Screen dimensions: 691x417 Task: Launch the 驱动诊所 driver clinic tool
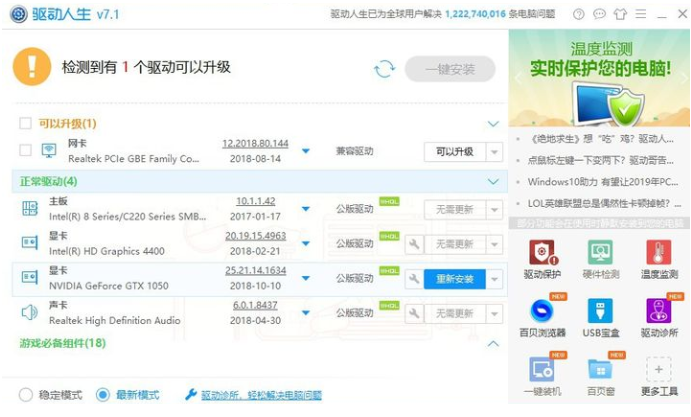click(x=658, y=316)
